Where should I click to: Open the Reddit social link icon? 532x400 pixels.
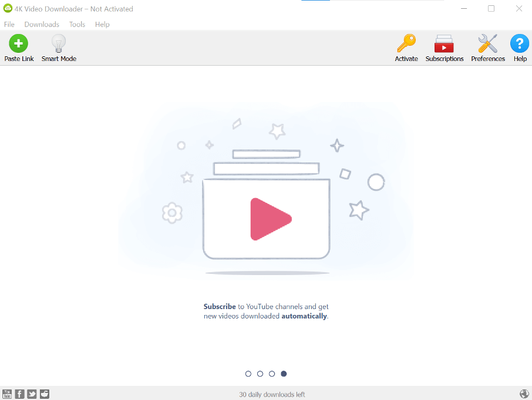(x=45, y=394)
